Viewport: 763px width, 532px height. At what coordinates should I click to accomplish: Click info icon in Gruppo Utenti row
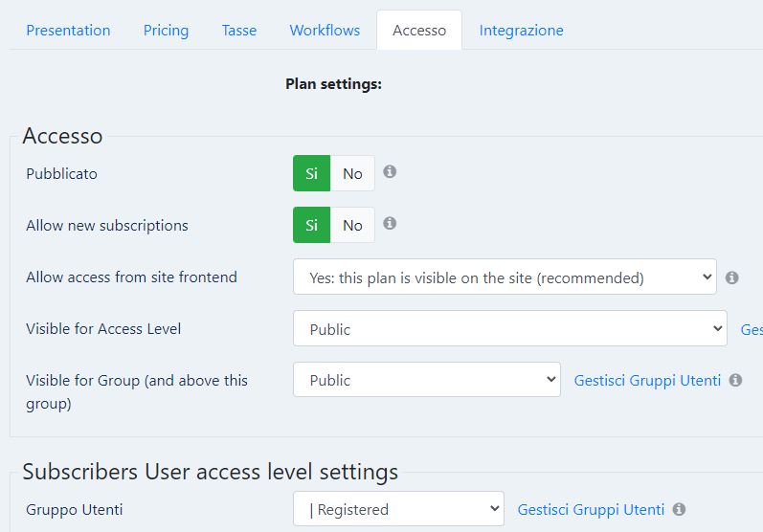pos(679,509)
